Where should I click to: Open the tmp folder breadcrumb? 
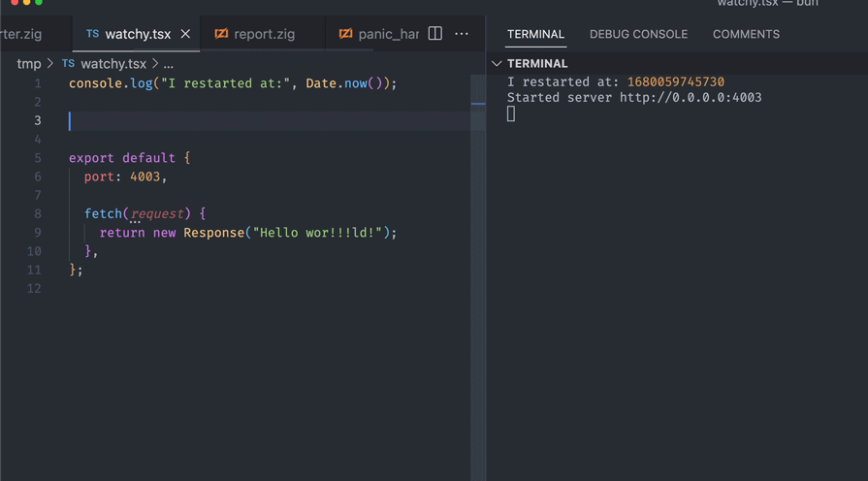[29, 64]
